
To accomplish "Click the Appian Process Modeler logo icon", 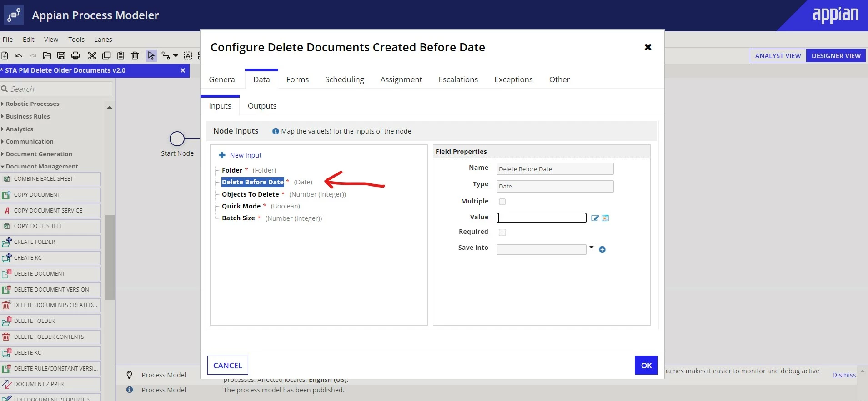I will tap(14, 15).
